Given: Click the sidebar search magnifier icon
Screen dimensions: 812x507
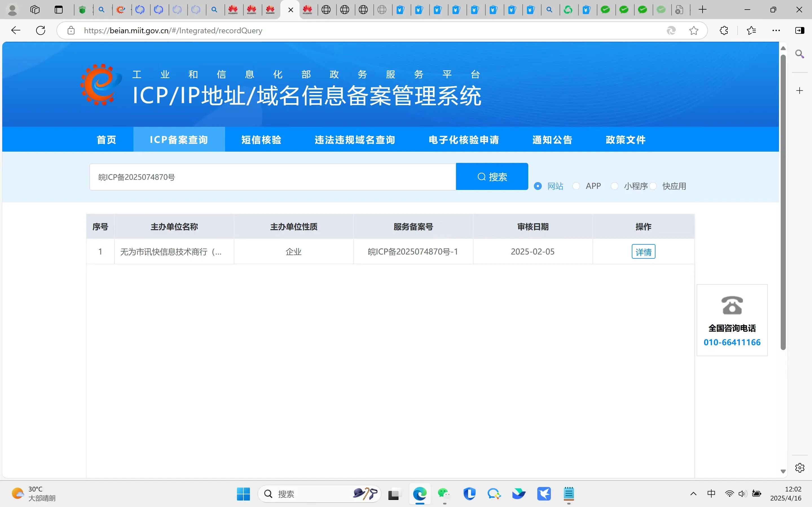Looking at the screenshot, I should (x=800, y=54).
